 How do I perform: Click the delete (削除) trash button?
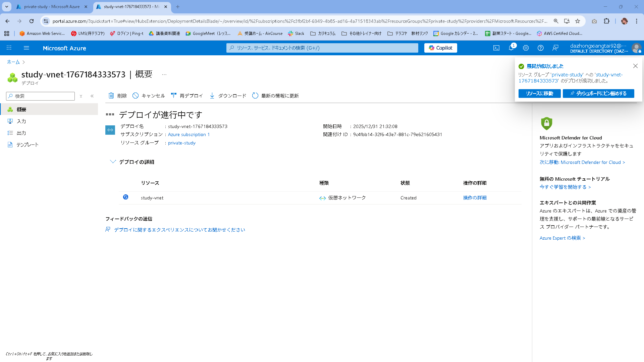pos(117,96)
